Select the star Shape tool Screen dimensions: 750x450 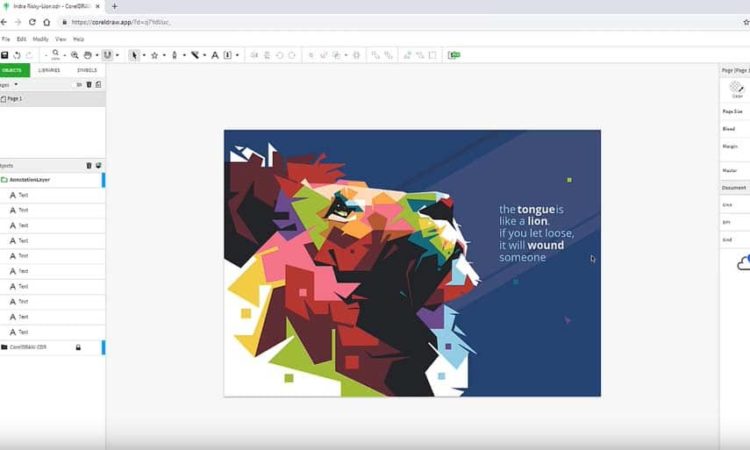pos(154,55)
